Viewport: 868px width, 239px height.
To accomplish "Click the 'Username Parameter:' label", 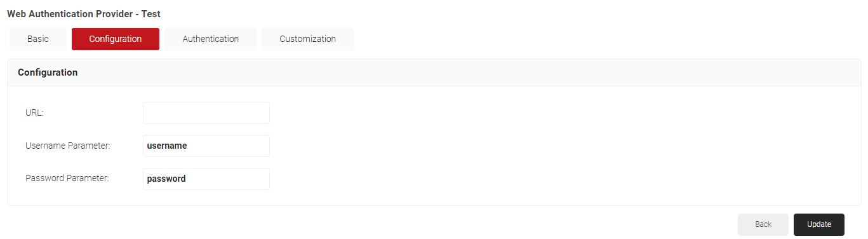I will click(68, 146).
